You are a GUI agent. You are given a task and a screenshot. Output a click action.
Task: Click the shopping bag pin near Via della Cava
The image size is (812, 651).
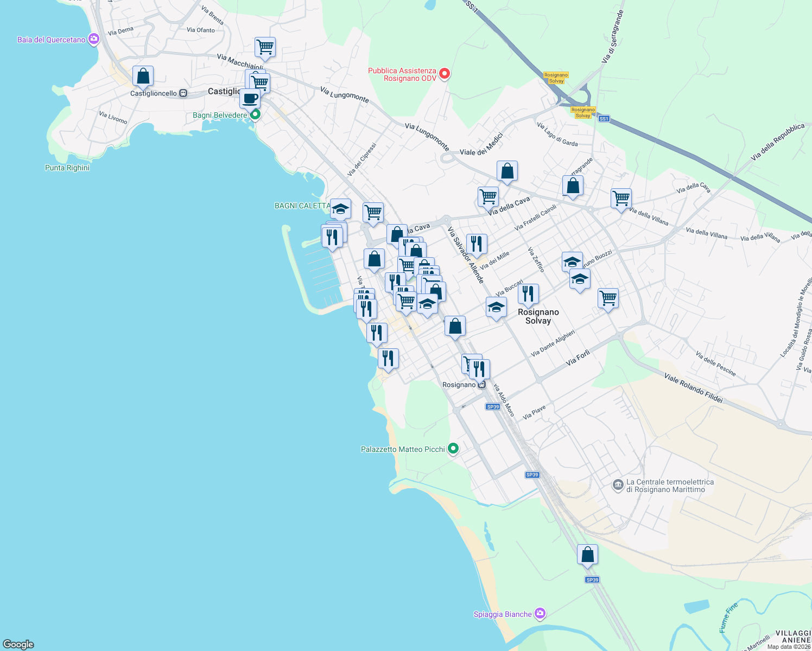point(507,171)
